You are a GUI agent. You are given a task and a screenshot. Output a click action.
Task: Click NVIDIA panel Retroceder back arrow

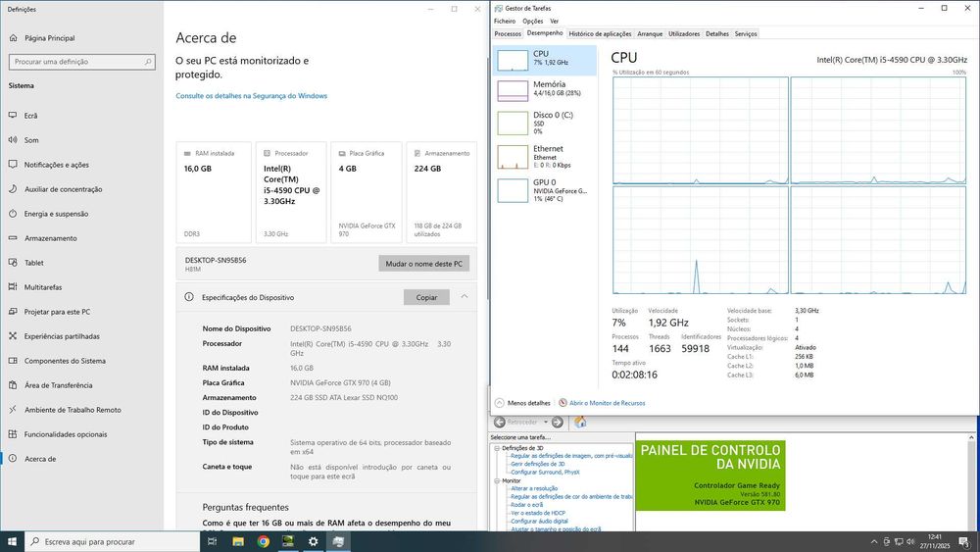pos(500,422)
